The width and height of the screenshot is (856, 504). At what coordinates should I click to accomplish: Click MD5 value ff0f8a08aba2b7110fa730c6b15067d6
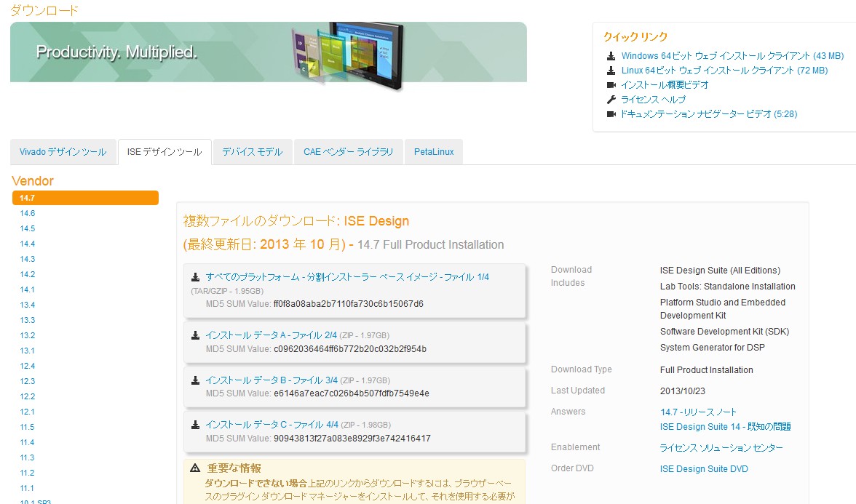pyautogui.click(x=348, y=304)
